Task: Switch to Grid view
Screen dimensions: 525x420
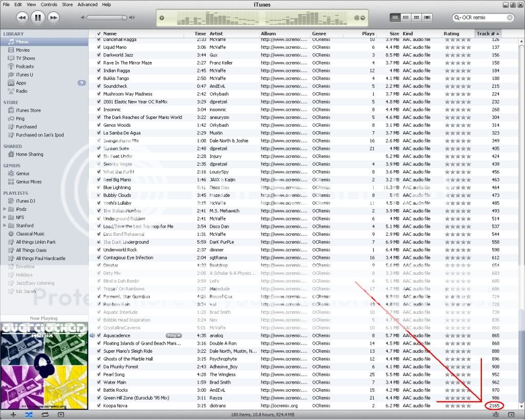Action: (415, 17)
